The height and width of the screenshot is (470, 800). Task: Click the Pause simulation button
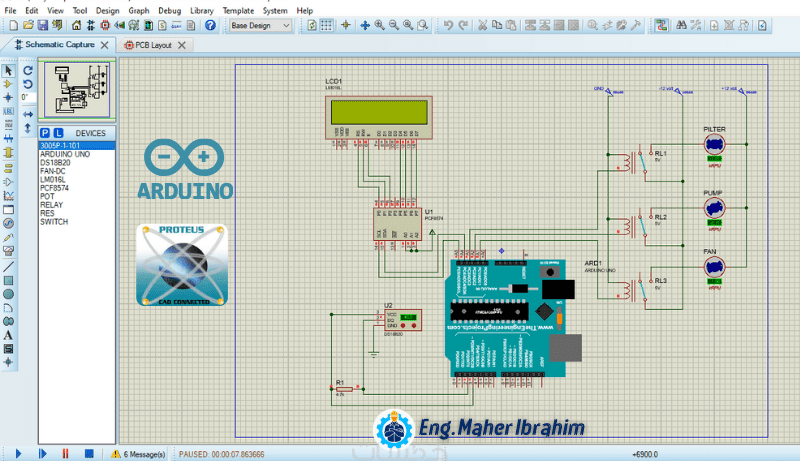65,454
